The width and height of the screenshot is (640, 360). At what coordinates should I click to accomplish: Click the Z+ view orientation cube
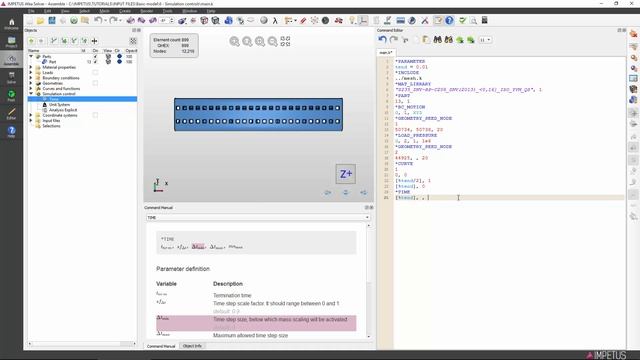(x=345, y=174)
